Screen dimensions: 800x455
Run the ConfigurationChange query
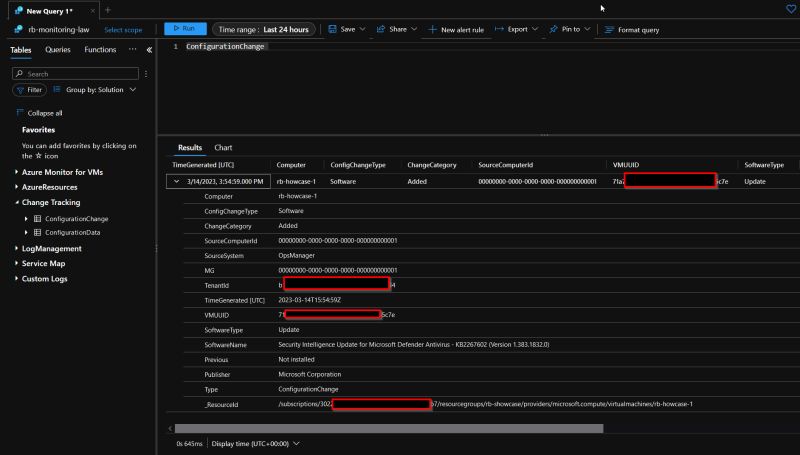(185, 29)
